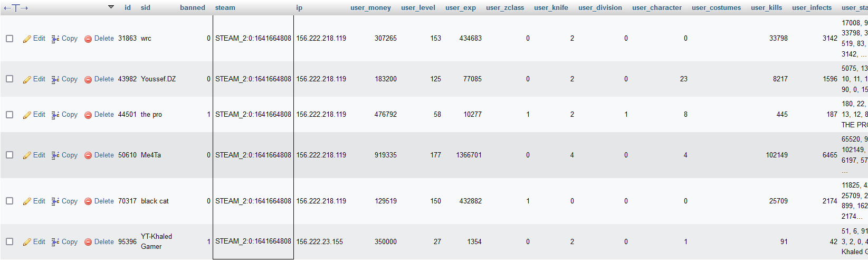Click the pencil Edit icon for wrc row
The width and height of the screenshot is (868, 260).
pos(27,39)
